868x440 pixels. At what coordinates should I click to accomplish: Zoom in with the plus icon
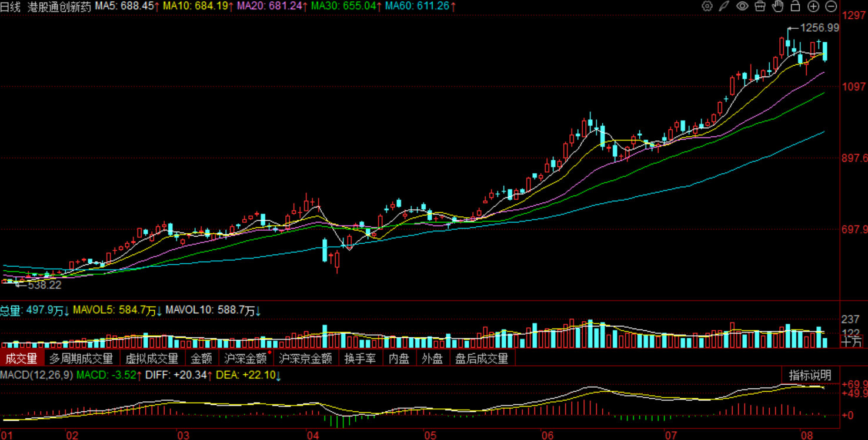pos(813,6)
